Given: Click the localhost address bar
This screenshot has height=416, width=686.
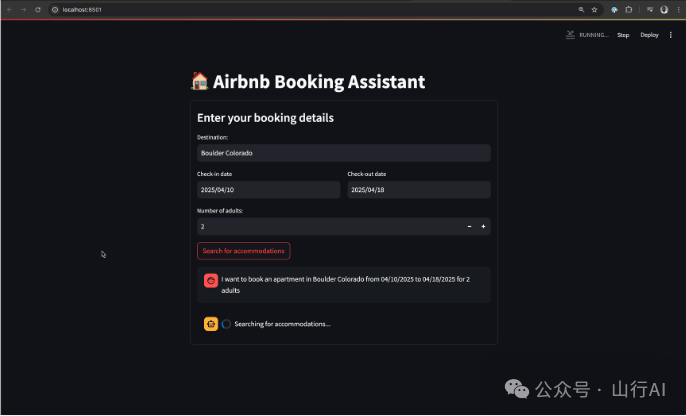Looking at the screenshot, I should (300, 9).
